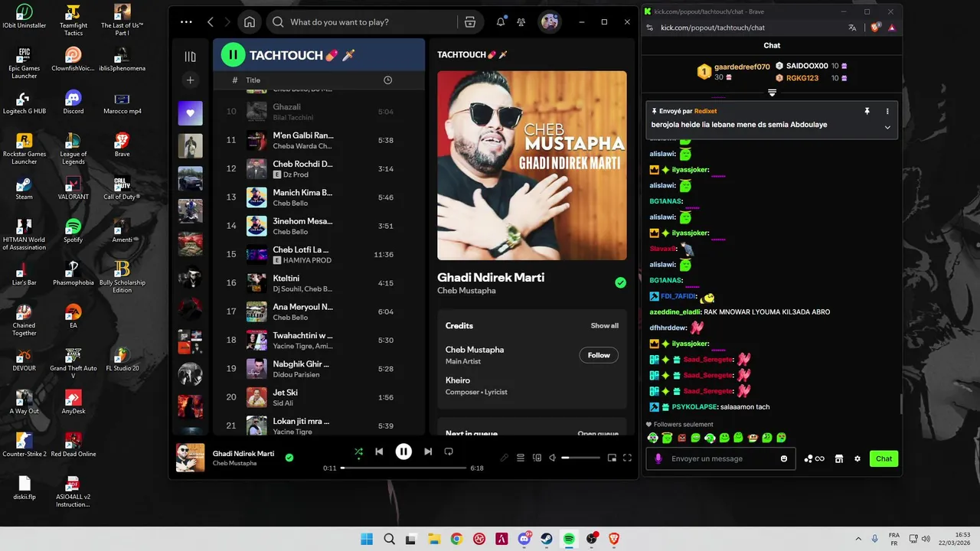Click purple microphone icon in chat input
Screen dimensions: 980x551
click(x=658, y=458)
